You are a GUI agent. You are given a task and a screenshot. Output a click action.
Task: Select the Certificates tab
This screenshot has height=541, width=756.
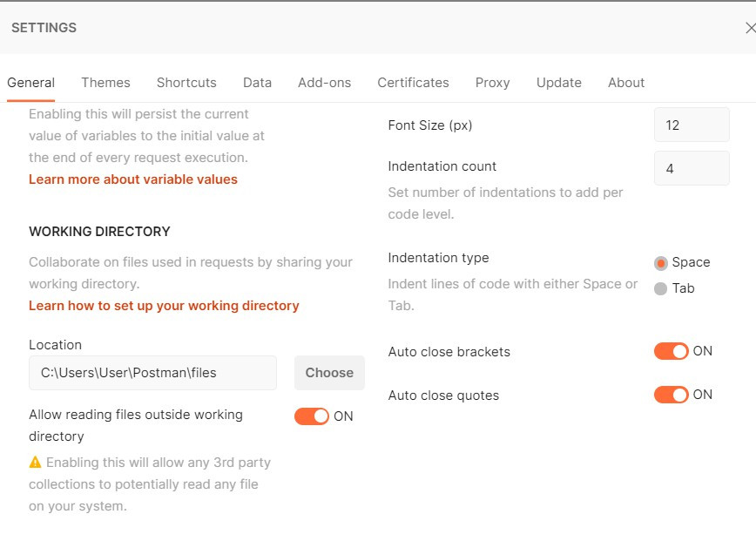[x=413, y=83]
